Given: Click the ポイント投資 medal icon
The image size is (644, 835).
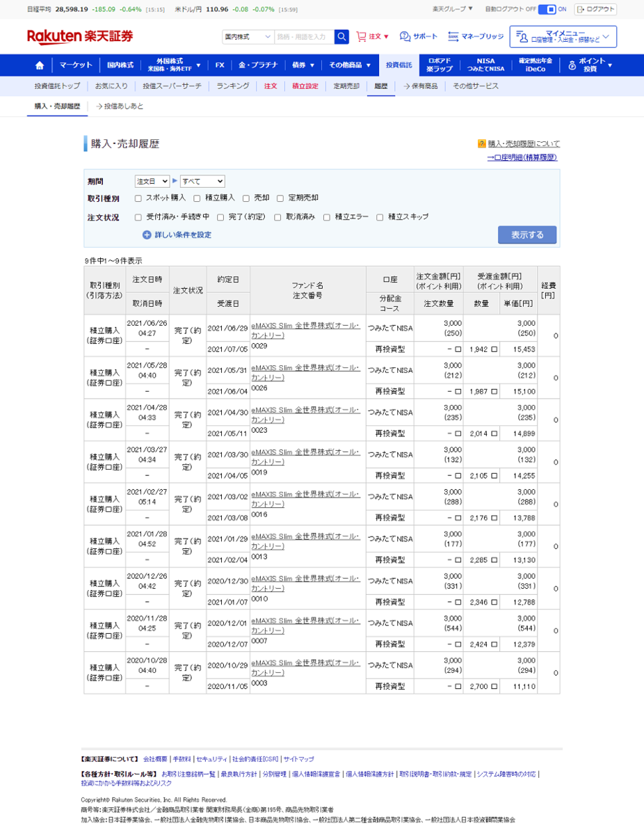Looking at the screenshot, I should 572,65.
